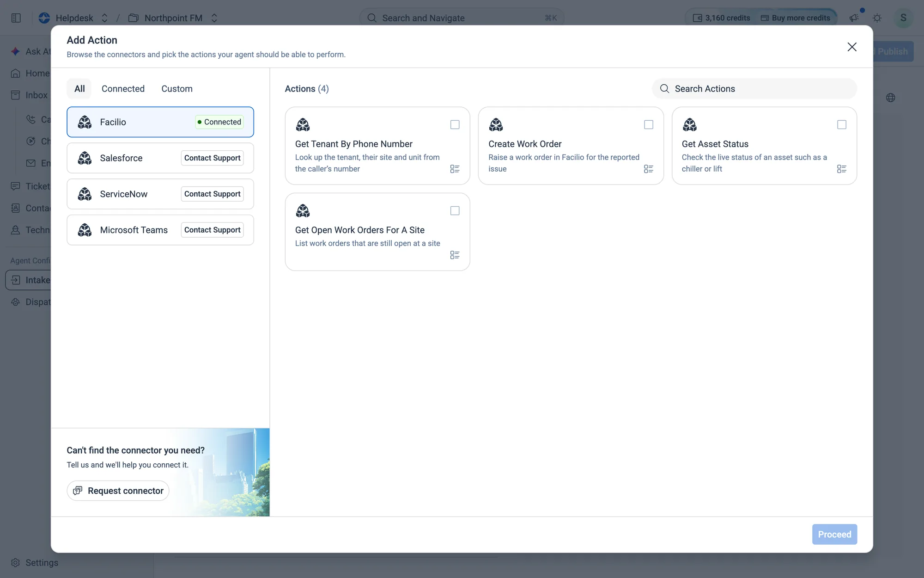The height and width of the screenshot is (578, 924).
Task: Contact Support for Salesforce
Action: tap(213, 158)
